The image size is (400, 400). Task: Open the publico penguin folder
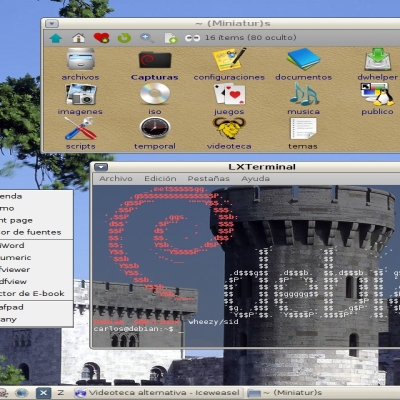[x=377, y=99]
